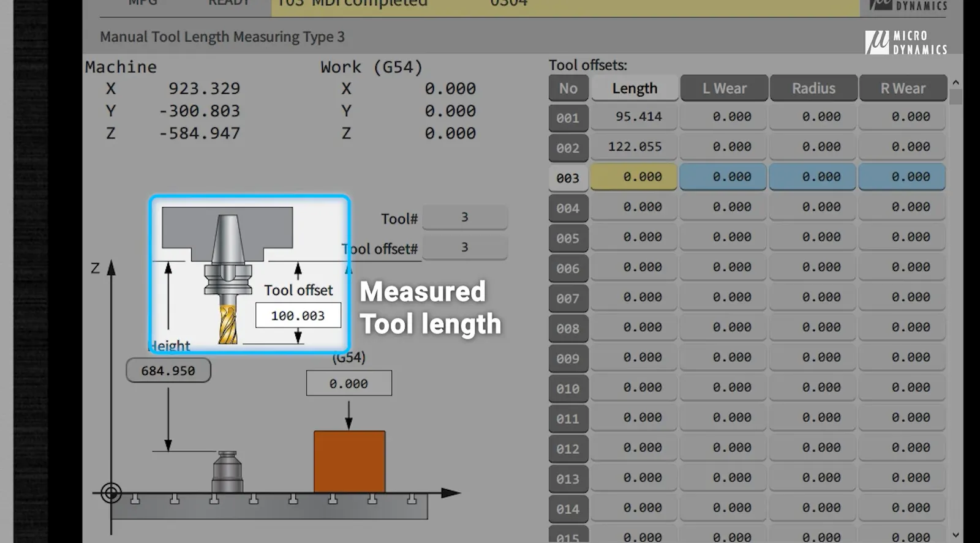
Task: Select tool offset row 011
Action: click(568, 419)
